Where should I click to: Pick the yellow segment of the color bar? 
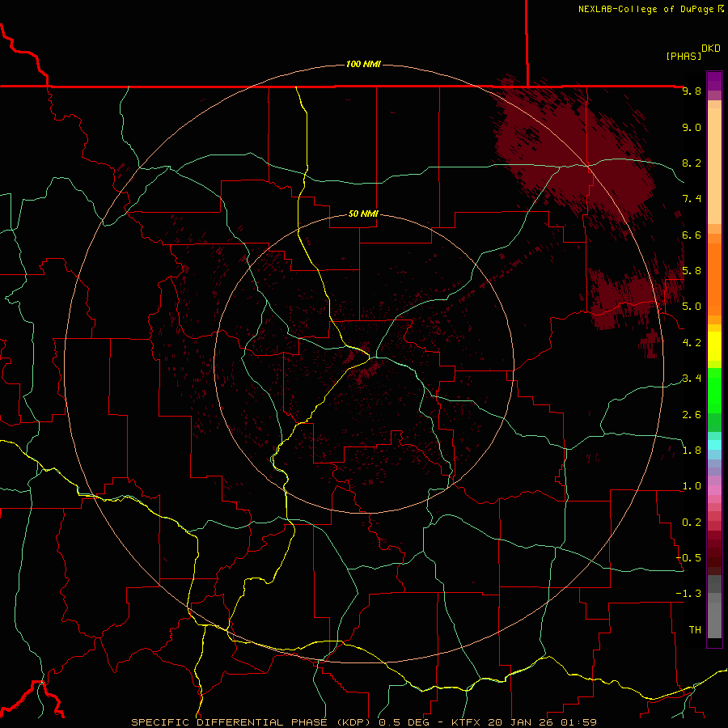tap(714, 346)
